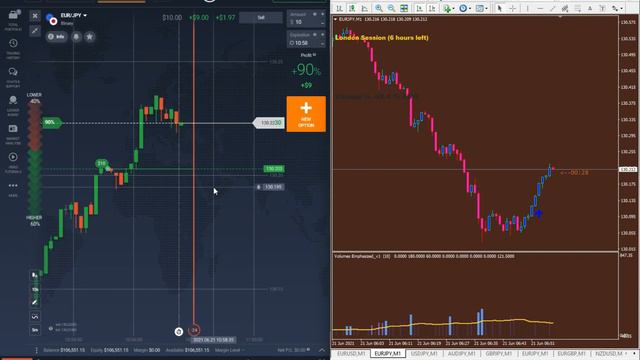The image size is (640, 360).
Task: Switch MT4 chart to line chart
Action: pyautogui.click(x=364, y=8)
